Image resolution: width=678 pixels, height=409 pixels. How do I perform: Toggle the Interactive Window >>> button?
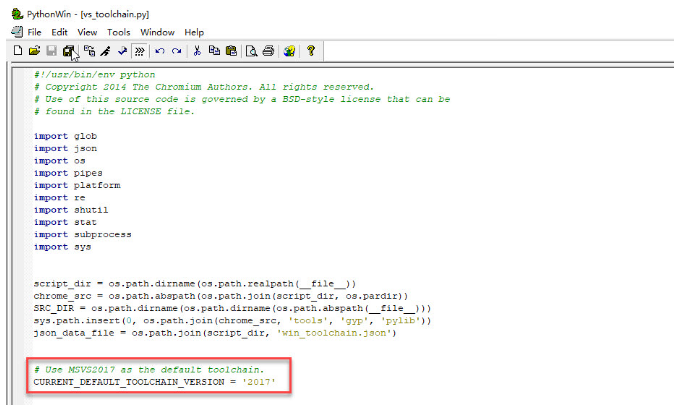(139, 51)
